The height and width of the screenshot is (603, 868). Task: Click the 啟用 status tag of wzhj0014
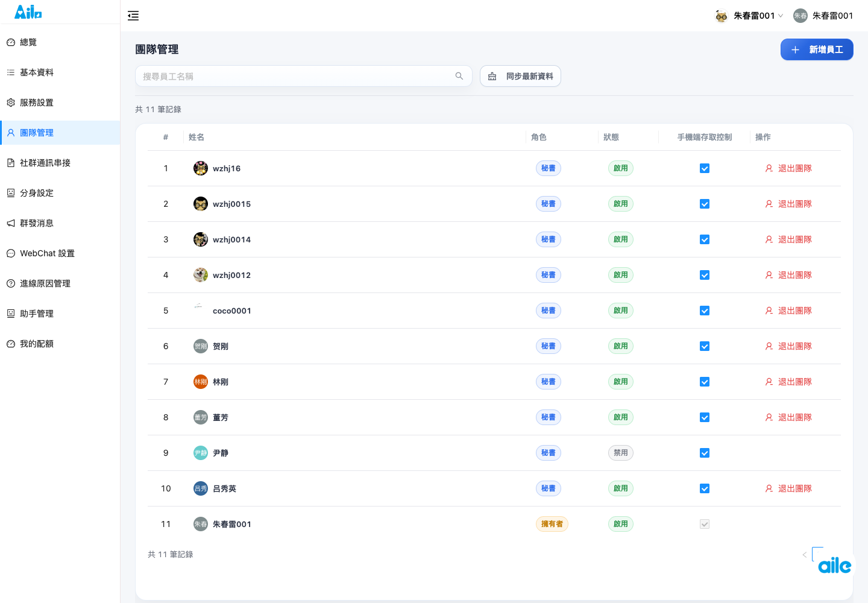pos(621,239)
